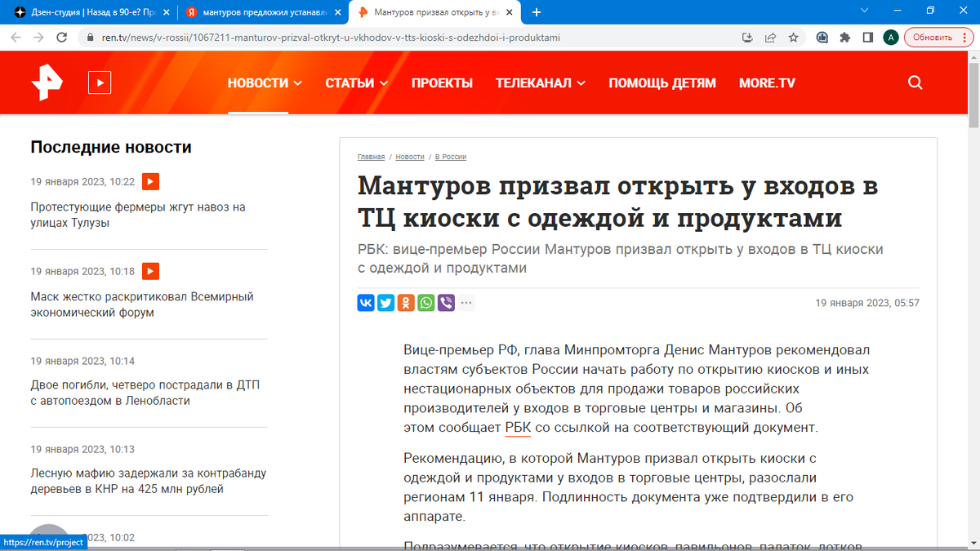Image resolution: width=980 pixels, height=551 pixels.
Task: Click the article headline Мантуров призвал
Action: coord(617,202)
